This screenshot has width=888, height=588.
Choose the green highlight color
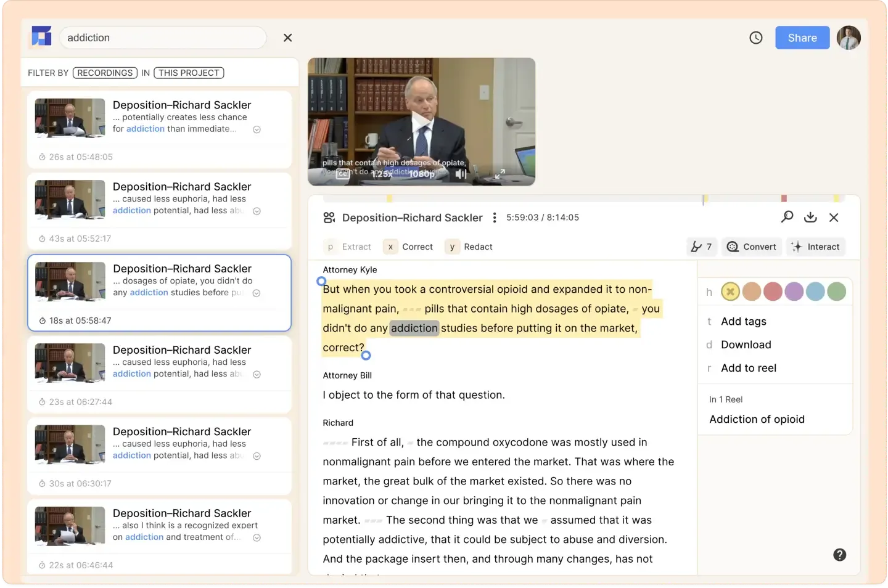pyautogui.click(x=837, y=292)
